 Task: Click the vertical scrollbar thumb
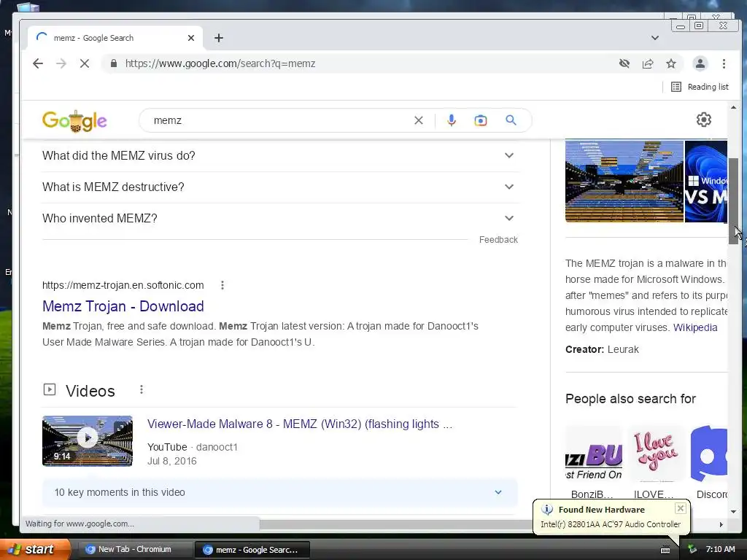click(733, 201)
